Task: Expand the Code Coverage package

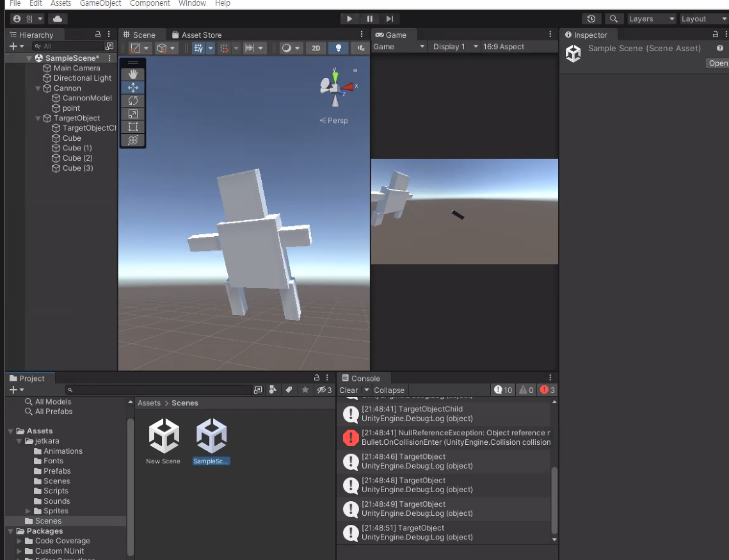Action: point(19,541)
